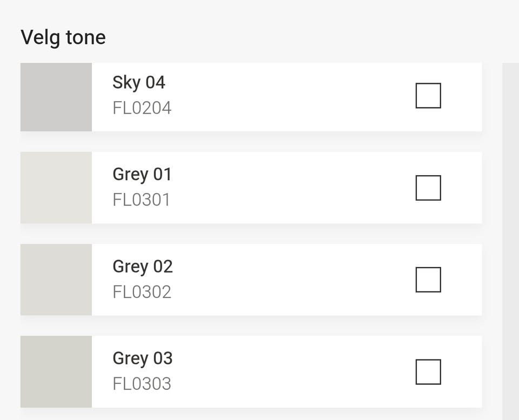The height and width of the screenshot is (420, 519).
Task: Click the FL0301 color code
Action: (x=142, y=200)
